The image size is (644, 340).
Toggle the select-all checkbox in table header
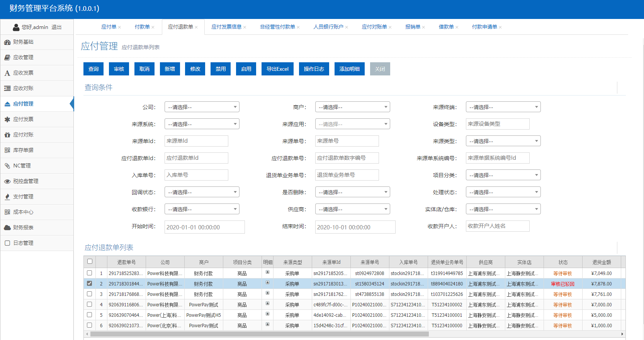point(90,261)
